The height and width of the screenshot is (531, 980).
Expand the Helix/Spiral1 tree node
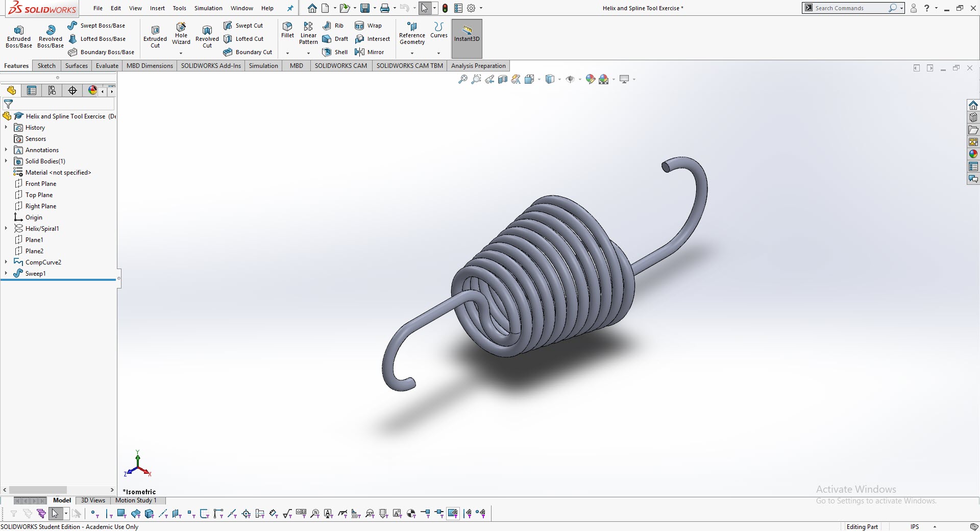click(x=6, y=228)
